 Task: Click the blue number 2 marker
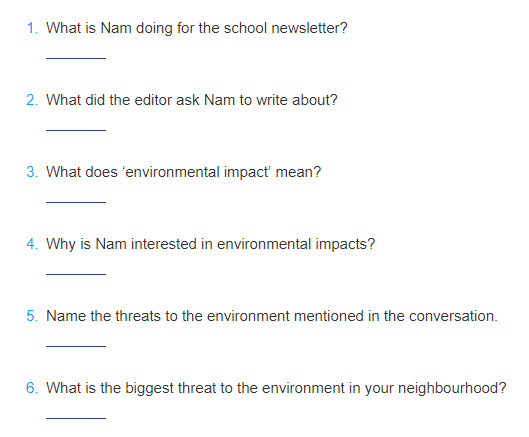pyautogui.click(x=32, y=100)
